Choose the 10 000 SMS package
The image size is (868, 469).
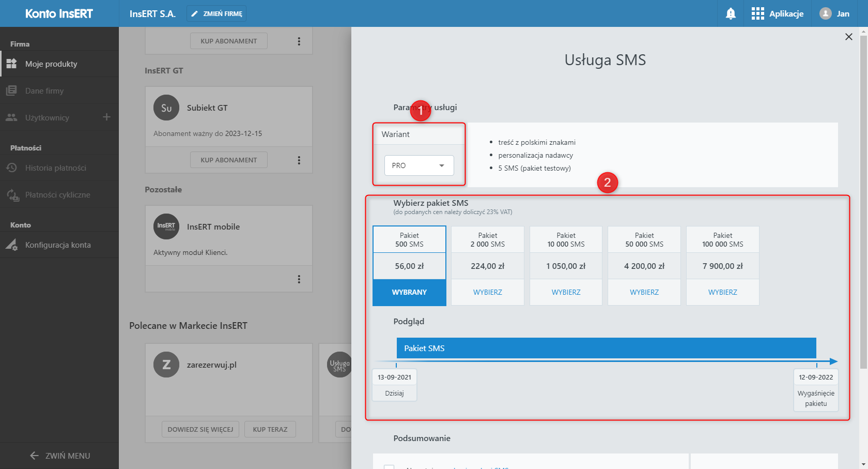pyautogui.click(x=566, y=292)
